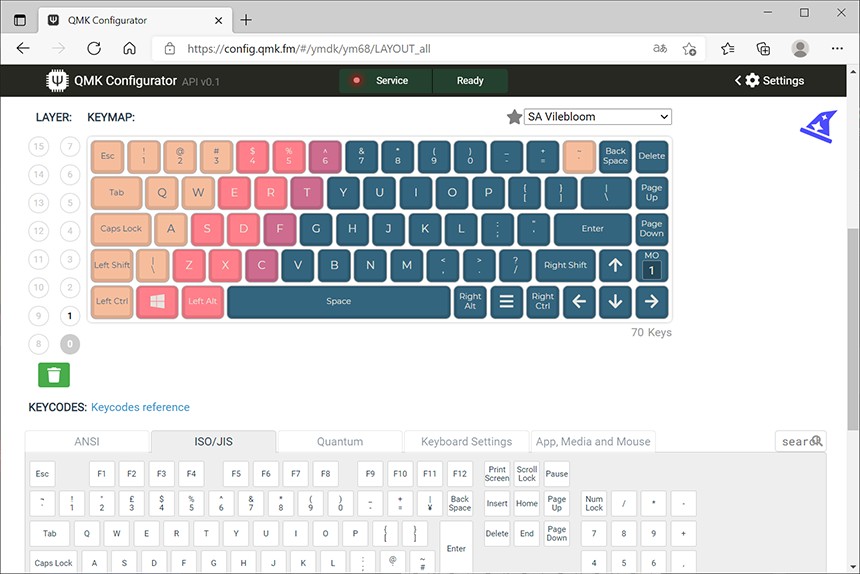Screen dimensions: 860x574
Task: Select the down arrow key on keymap
Action: click(x=615, y=301)
